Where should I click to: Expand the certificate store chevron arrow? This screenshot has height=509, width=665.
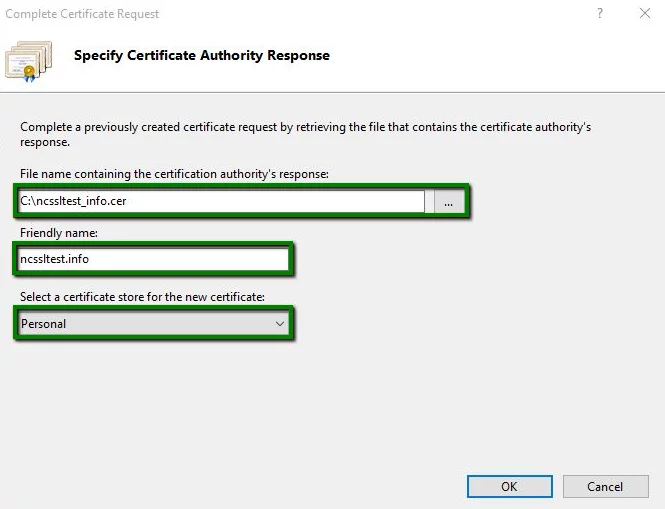279,323
